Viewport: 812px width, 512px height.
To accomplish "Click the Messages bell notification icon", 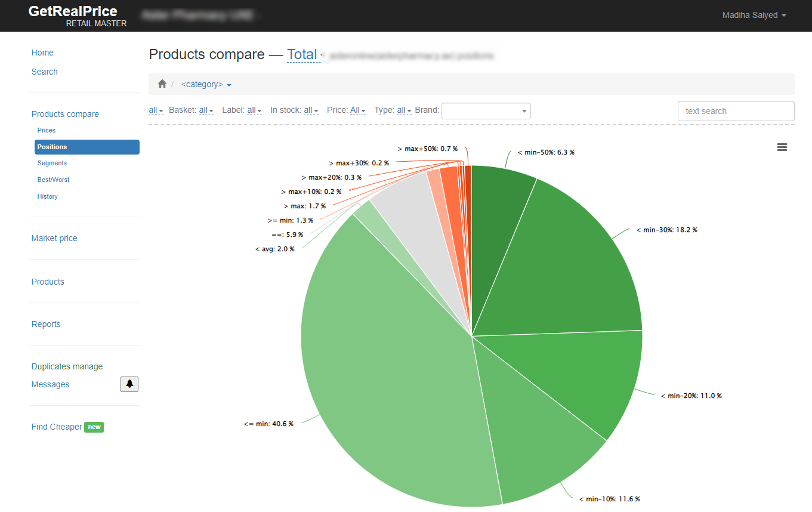I will 129,384.
